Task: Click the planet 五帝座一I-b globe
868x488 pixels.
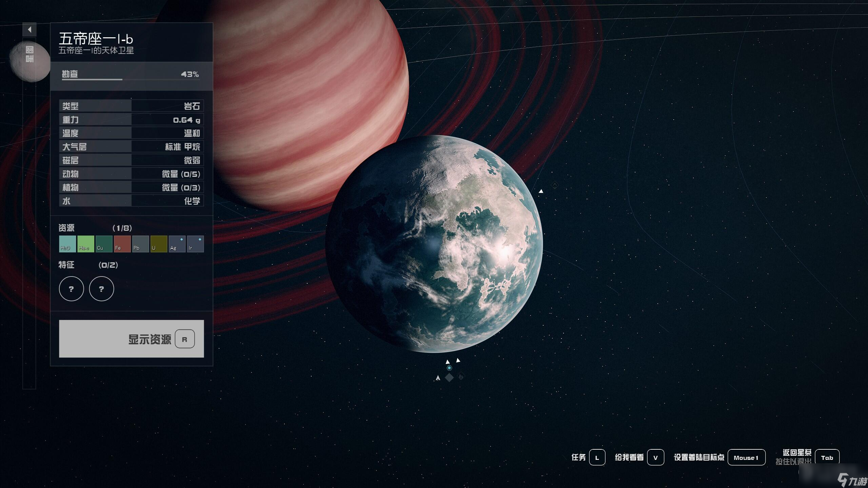Action: [x=434, y=244]
